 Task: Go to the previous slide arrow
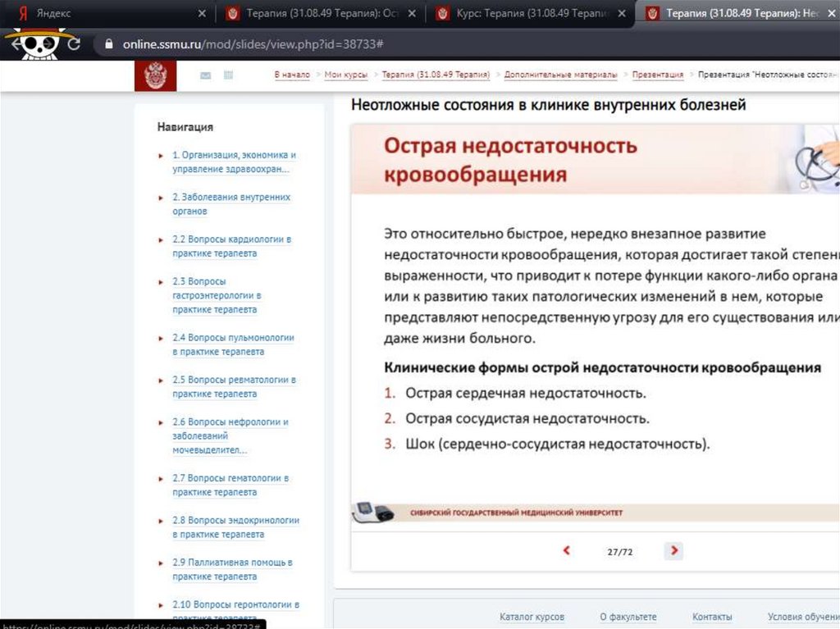[566, 551]
